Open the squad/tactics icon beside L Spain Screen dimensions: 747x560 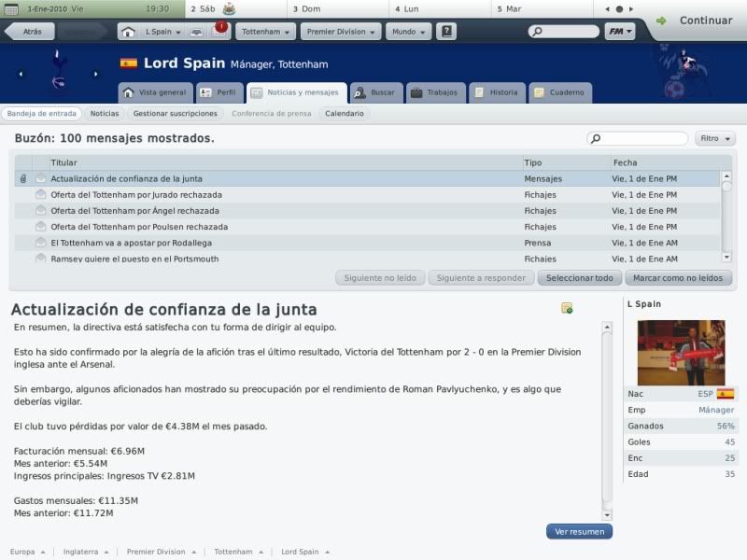[196, 32]
